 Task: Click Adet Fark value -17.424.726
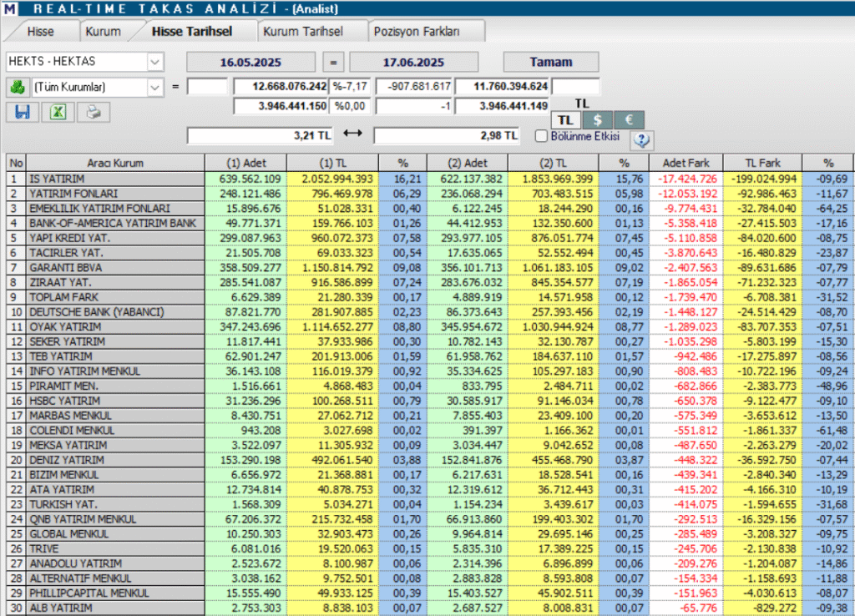pyautogui.click(x=686, y=179)
